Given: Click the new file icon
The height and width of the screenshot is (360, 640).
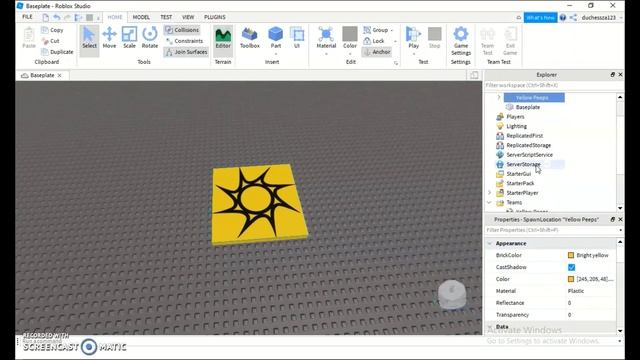Looking at the screenshot, I should (46, 17).
